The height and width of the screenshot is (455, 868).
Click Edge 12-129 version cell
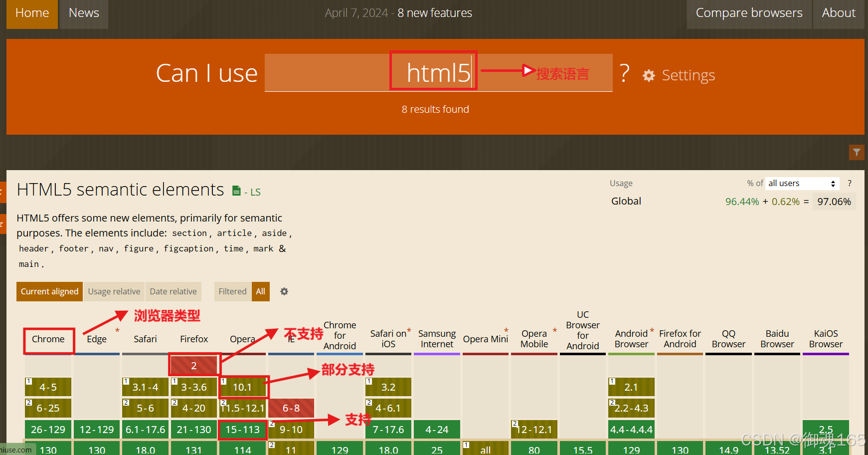(x=97, y=430)
